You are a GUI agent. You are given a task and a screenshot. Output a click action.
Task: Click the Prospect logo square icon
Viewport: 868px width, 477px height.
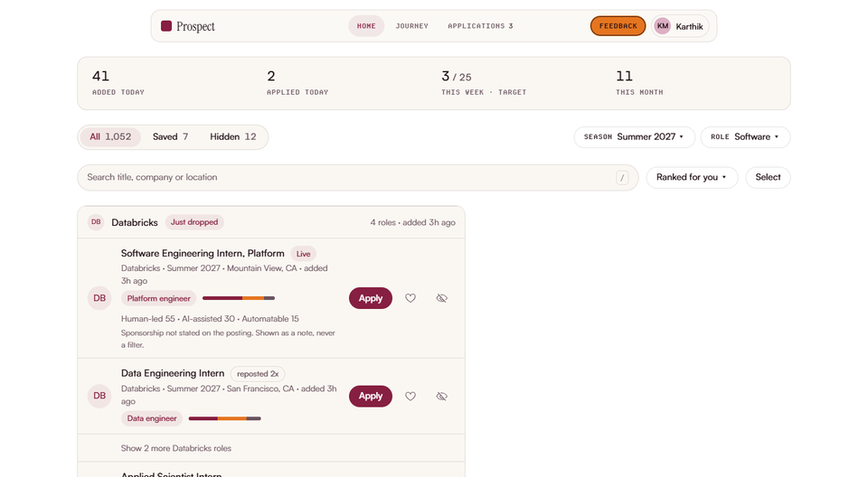pos(166,26)
